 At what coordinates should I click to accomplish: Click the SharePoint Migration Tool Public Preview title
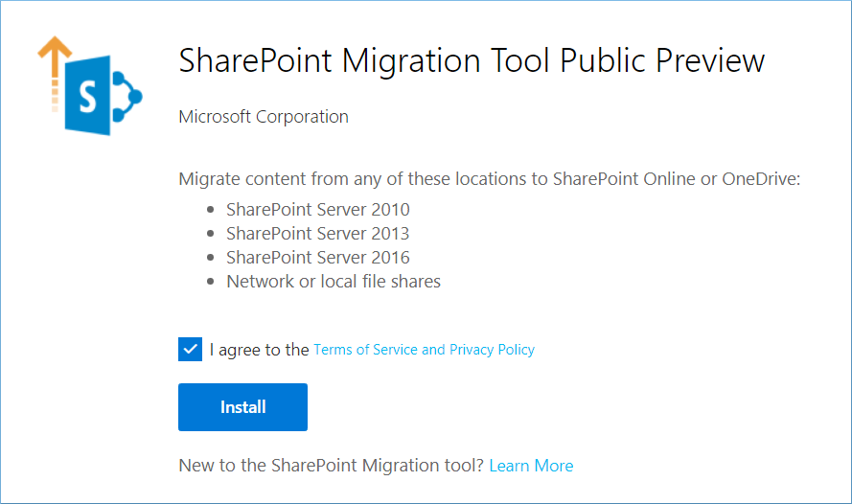[x=472, y=60]
